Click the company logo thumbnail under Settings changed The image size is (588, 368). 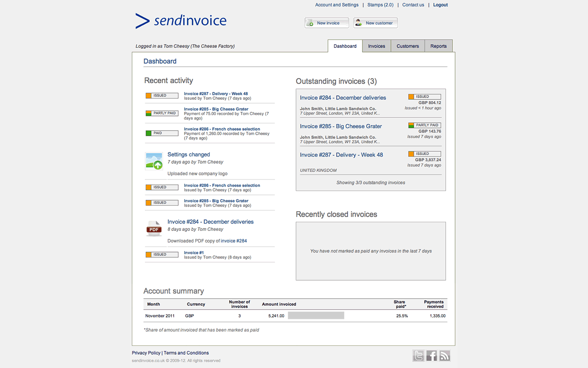tap(154, 161)
